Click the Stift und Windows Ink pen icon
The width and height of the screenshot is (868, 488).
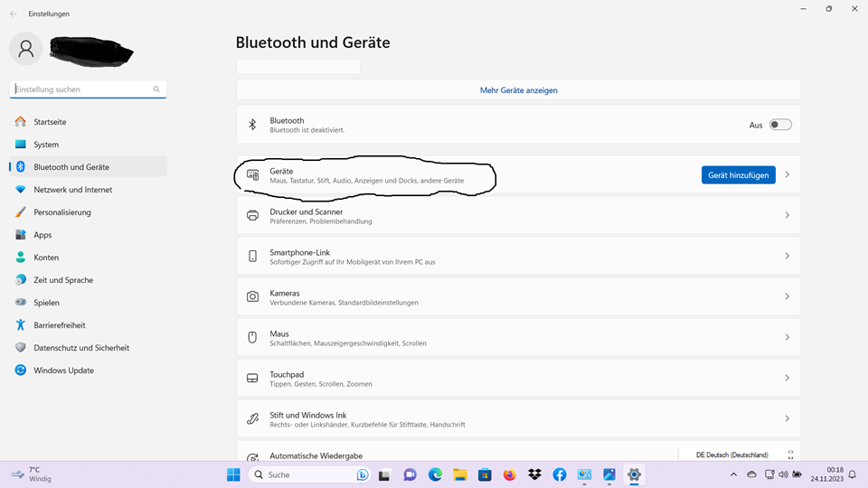(252, 418)
